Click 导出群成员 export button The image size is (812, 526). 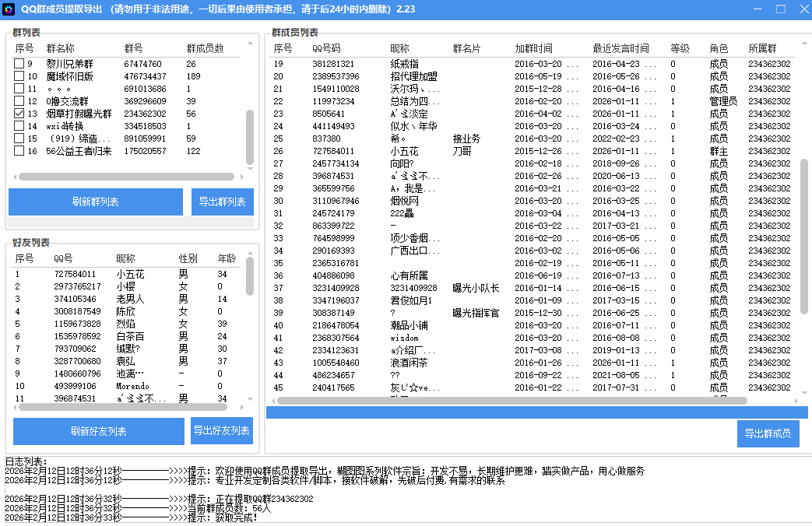point(767,433)
